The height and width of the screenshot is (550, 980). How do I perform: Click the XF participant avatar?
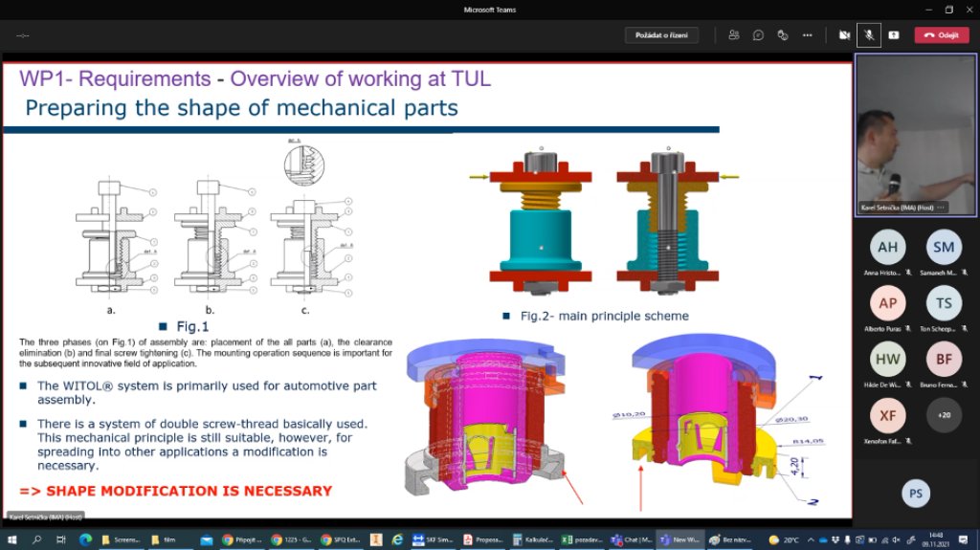click(x=887, y=415)
